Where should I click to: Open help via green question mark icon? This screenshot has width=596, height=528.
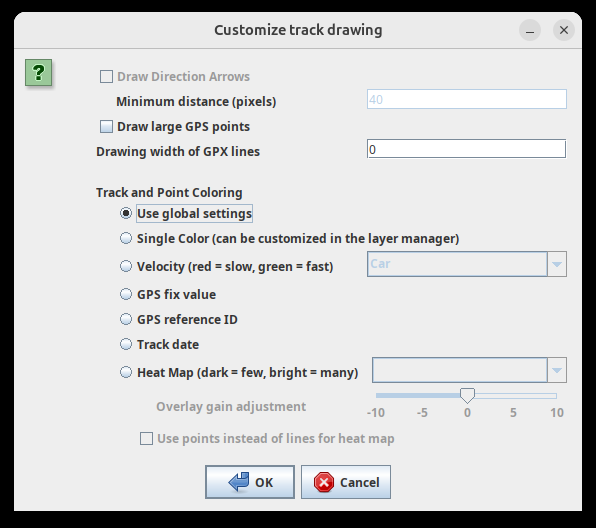click(38, 72)
